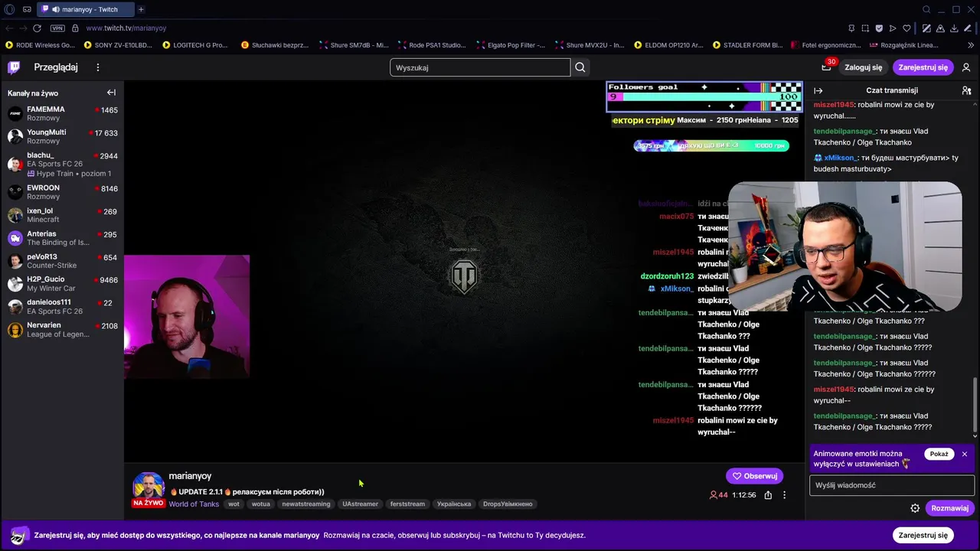Viewport: 980px width, 551px height.
Task: Click the site padlock icon in address bar
Action: 75,28
